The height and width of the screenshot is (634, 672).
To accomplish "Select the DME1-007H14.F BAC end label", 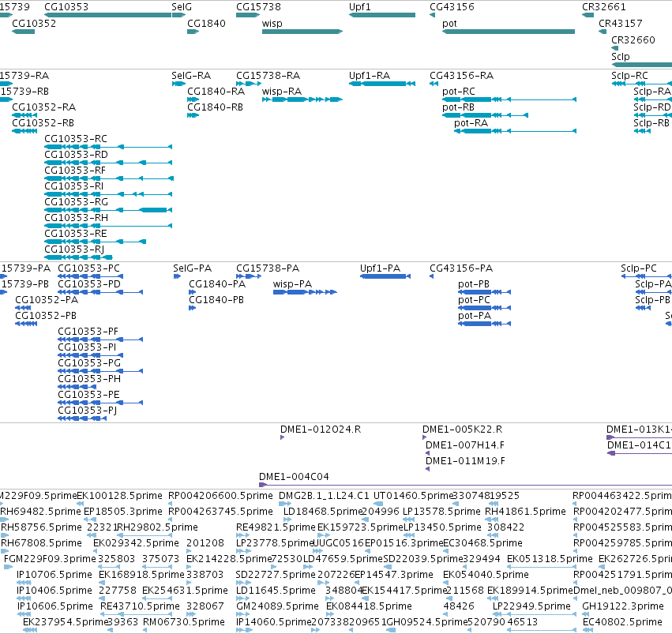I will [x=465, y=445].
